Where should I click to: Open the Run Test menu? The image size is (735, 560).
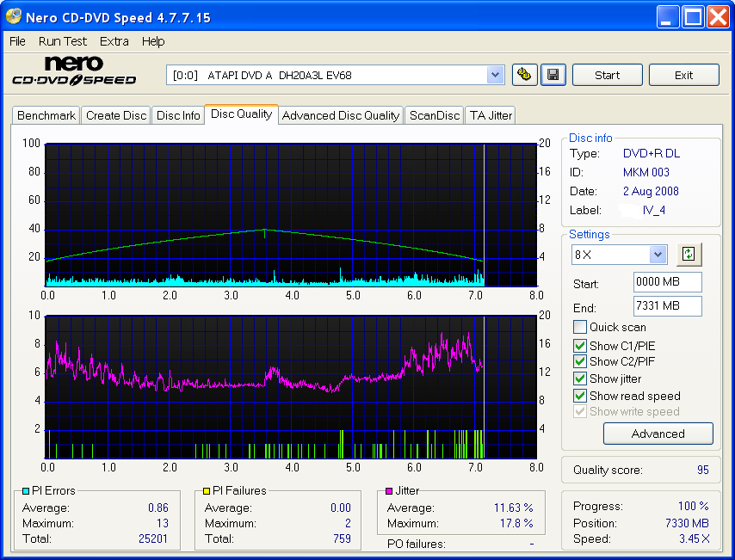(x=62, y=41)
